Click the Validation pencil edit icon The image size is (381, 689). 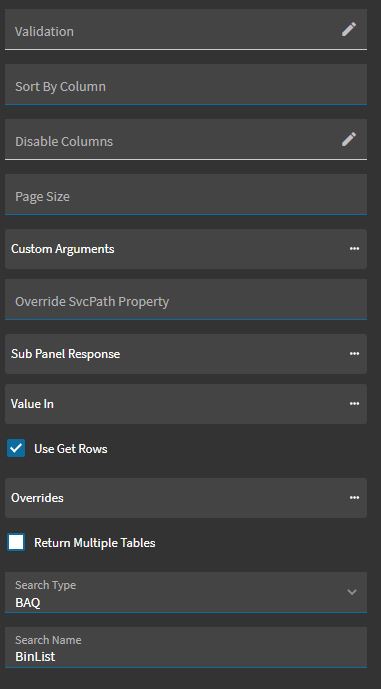349,29
